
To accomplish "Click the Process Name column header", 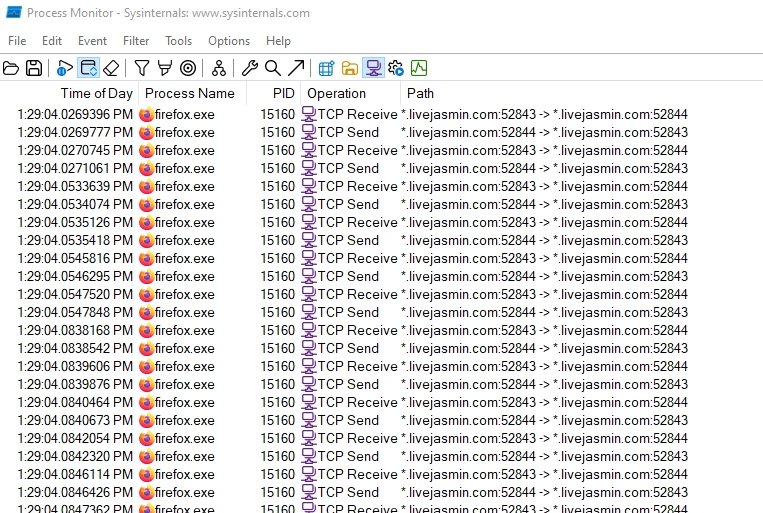I will [x=193, y=93].
